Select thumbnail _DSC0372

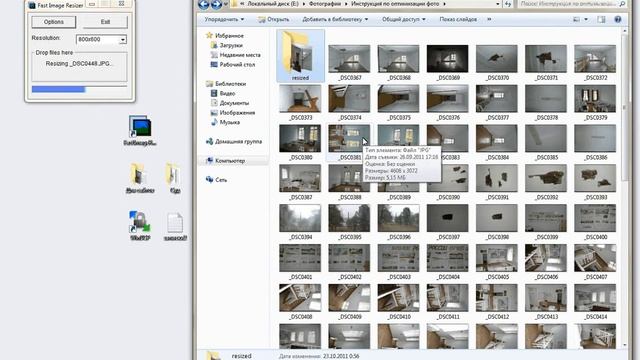(x=595, y=59)
